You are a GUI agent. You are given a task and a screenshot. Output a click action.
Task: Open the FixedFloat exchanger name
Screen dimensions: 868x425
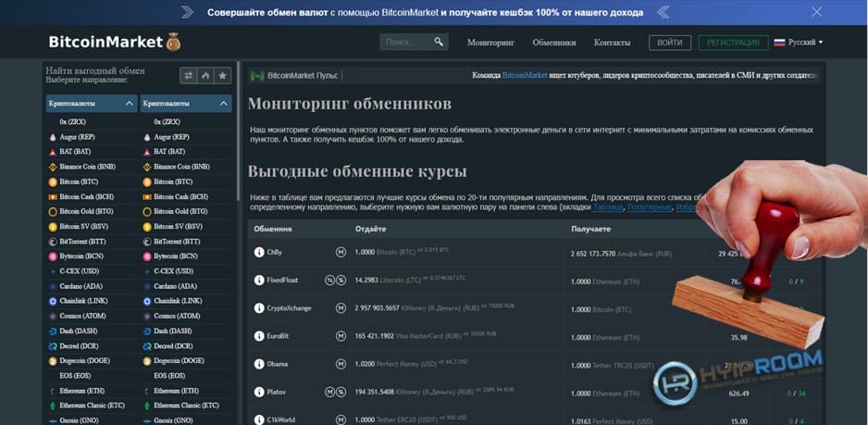(282, 281)
